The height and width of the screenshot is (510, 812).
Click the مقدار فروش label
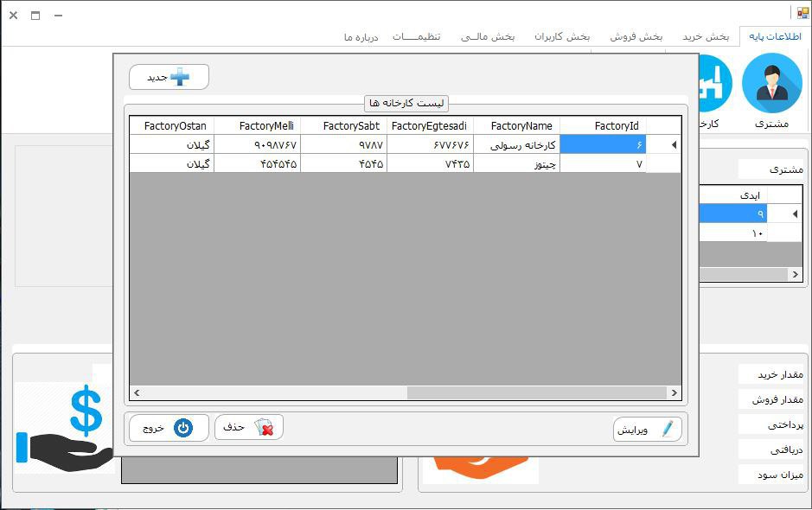pos(777,399)
